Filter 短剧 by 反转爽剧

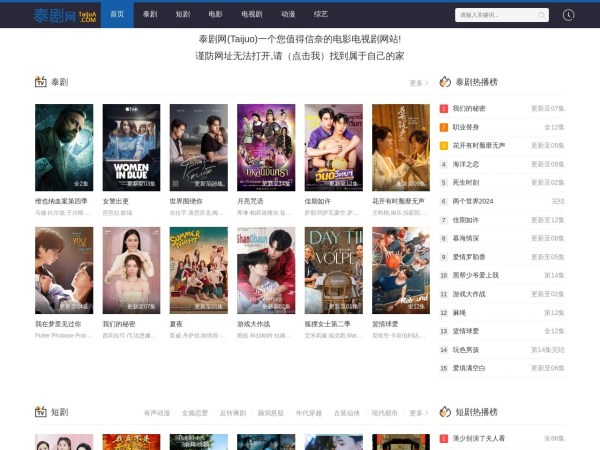pyautogui.click(x=233, y=413)
